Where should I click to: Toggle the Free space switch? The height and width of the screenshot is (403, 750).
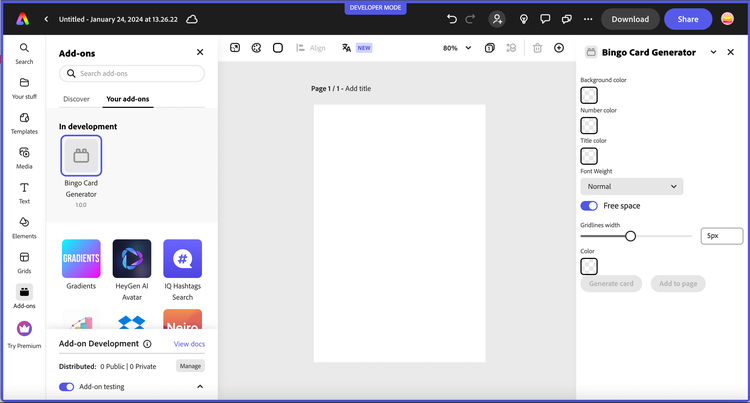(x=589, y=206)
